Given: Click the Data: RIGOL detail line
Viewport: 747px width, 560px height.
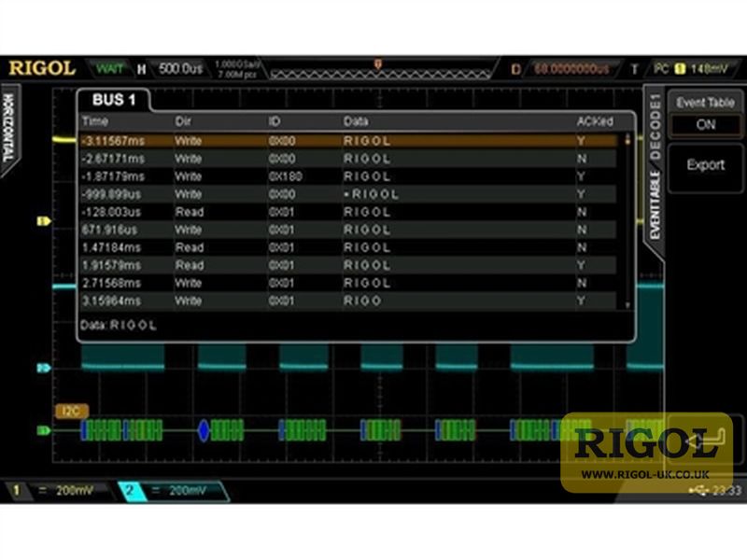Looking at the screenshot, I should pos(119,325).
